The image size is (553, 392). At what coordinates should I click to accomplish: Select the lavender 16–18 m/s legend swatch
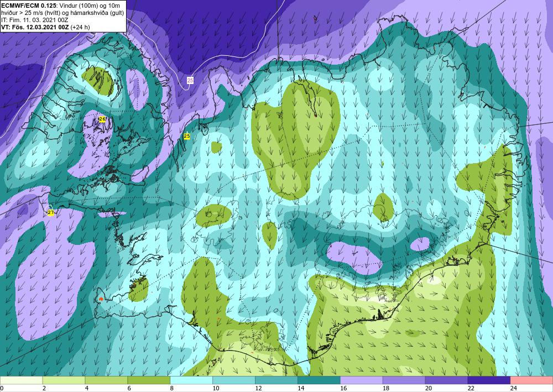point(362,380)
